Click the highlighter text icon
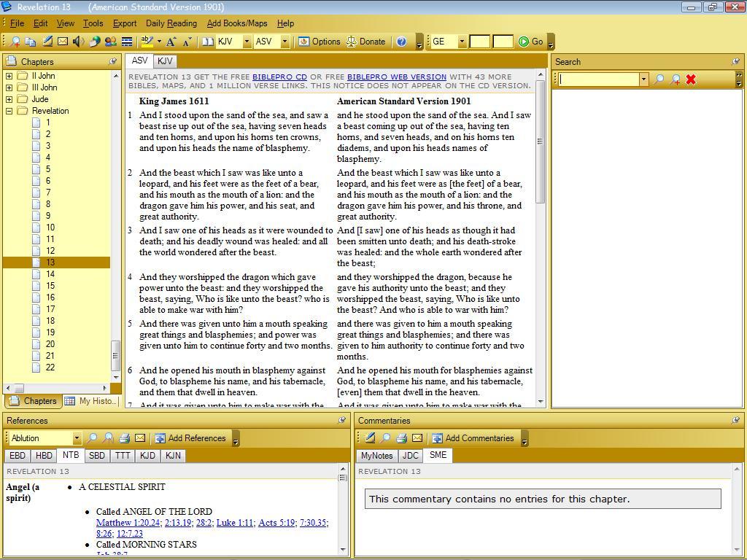 coord(147,42)
